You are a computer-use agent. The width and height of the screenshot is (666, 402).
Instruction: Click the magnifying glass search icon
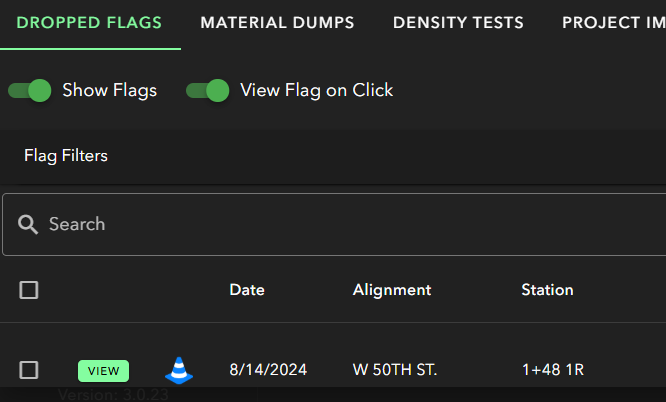point(28,224)
